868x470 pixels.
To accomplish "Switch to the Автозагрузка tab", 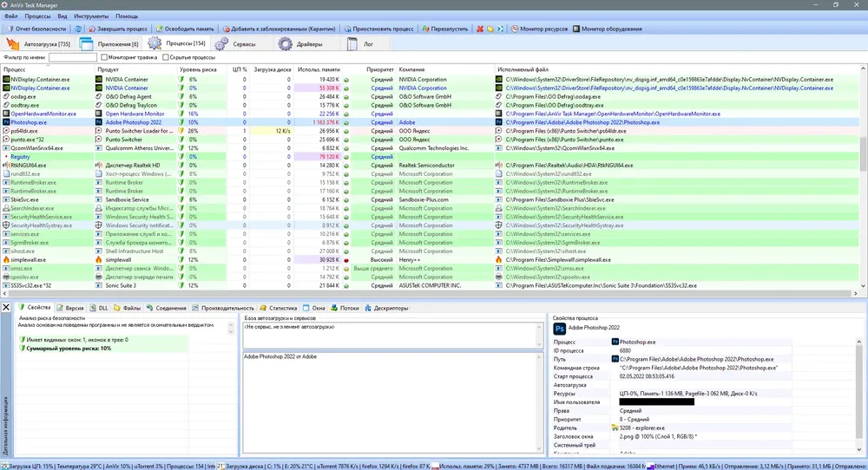I will (x=38, y=43).
